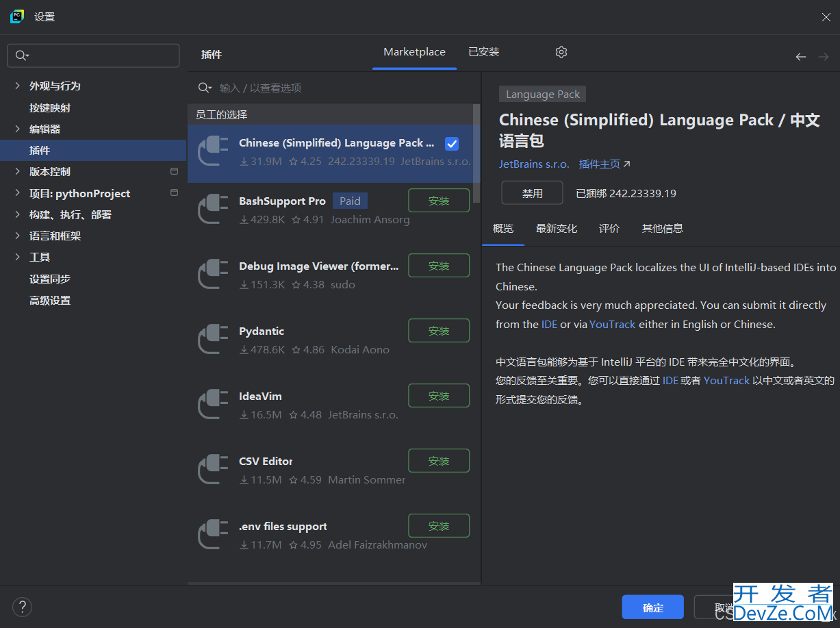Install the Debug Image Viewer plugin

439,266
